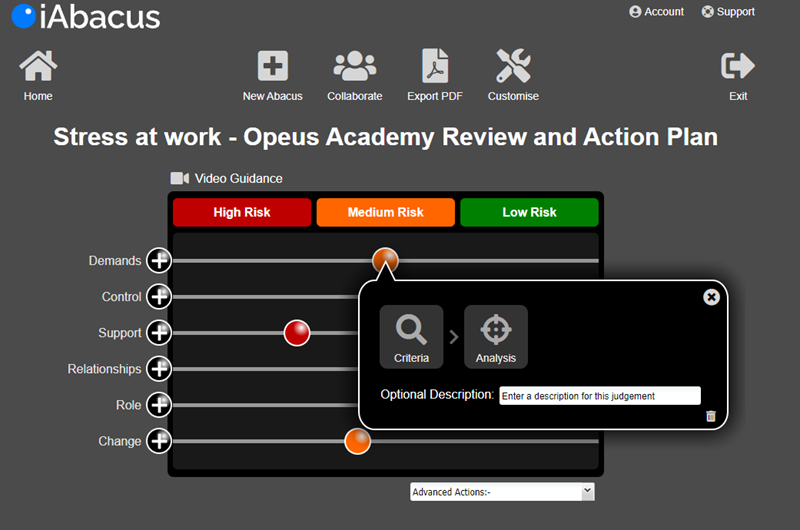
Task: Click the arrow between Criteria and Analysis
Action: pyautogui.click(x=454, y=337)
